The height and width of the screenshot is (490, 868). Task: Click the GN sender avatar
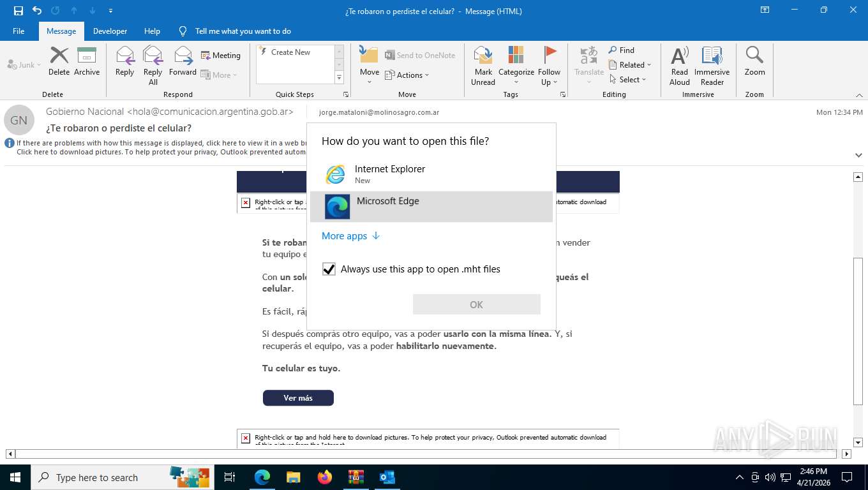coord(19,120)
